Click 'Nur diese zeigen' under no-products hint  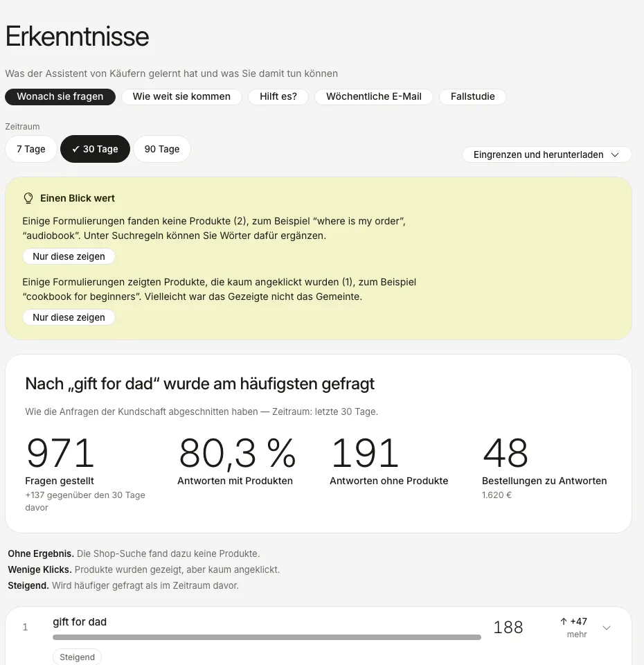tap(69, 256)
